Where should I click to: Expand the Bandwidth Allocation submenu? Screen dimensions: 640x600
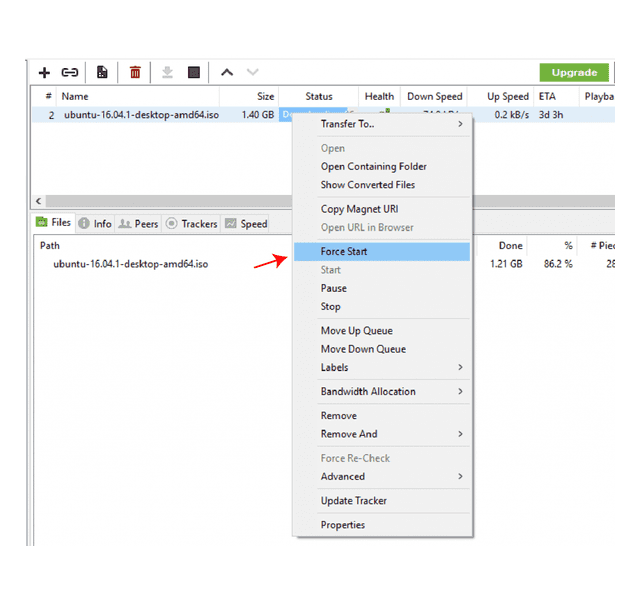click(382, 391)
